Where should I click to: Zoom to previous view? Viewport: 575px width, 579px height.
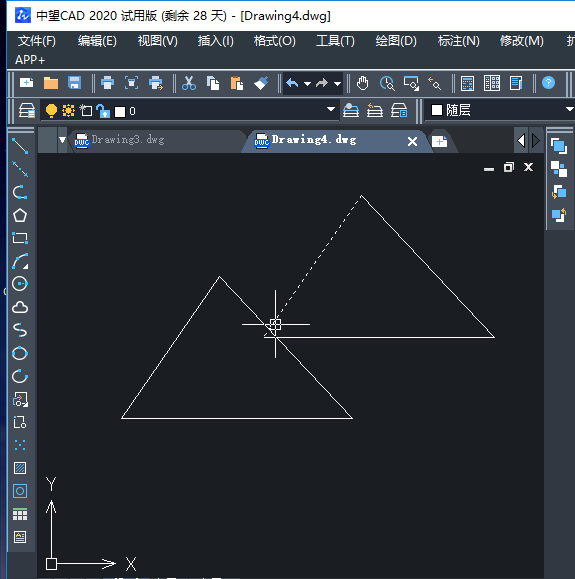[435, 83]
